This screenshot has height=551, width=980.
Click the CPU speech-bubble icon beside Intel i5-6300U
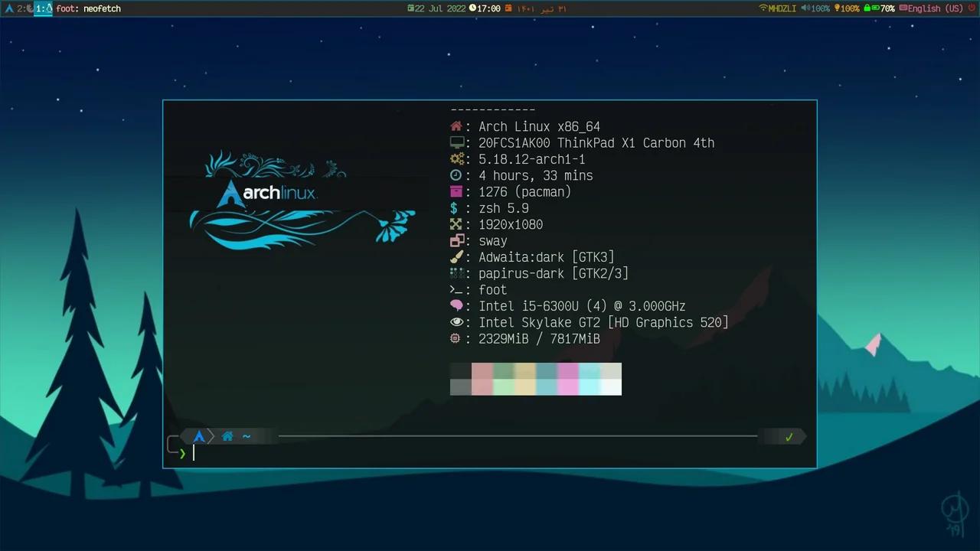tap(457, 305)
